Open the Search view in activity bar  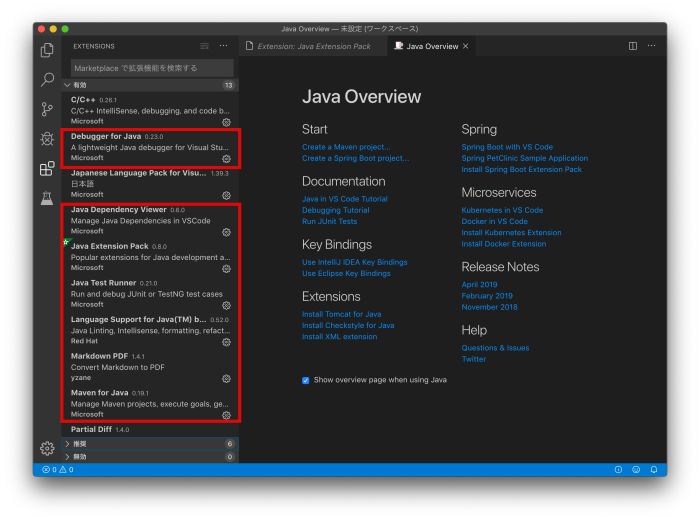pos(47,79)
